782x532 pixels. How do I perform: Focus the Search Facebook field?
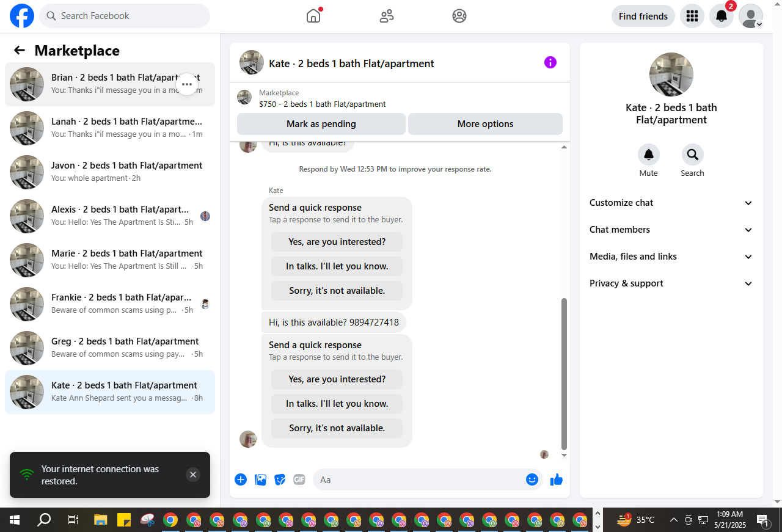tap(125, 16)
